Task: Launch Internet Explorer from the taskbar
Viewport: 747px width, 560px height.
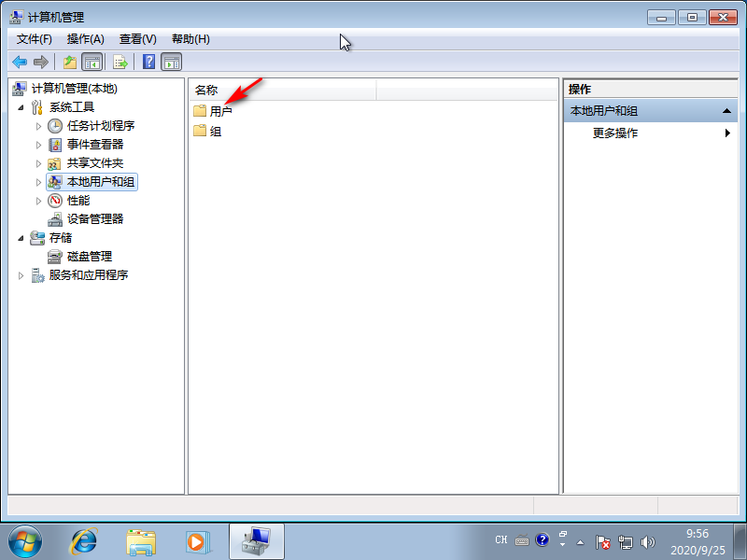Action: (85, 541)
